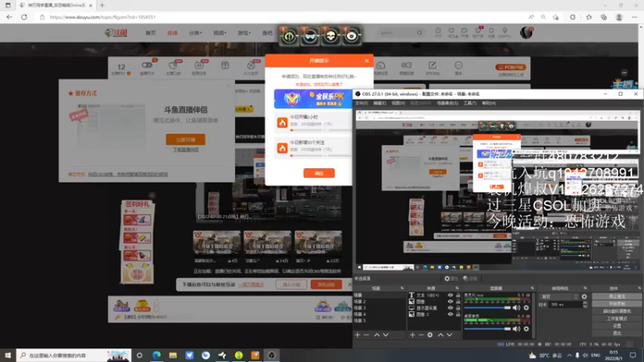The width and height of the screenshot is (644, 362).
Task: Click OBS remove scene minus icon
Action: click(x=366, y=335)
